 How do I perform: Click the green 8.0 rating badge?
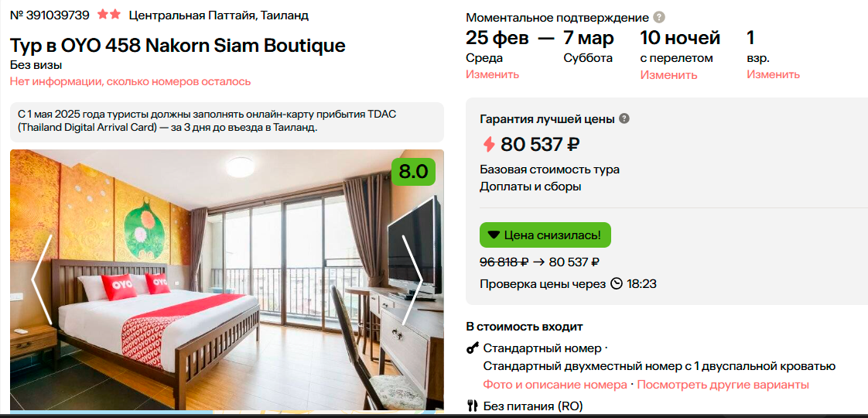[413, 171]
